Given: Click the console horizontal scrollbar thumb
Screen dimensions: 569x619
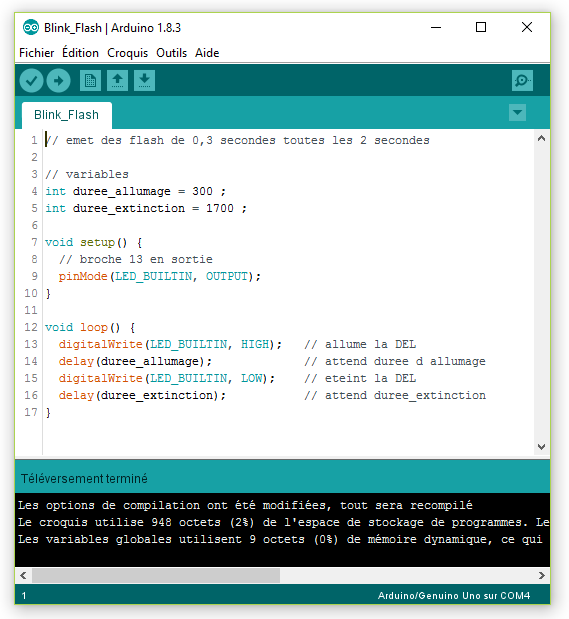Looking at the screenshot, I should 156,576.
